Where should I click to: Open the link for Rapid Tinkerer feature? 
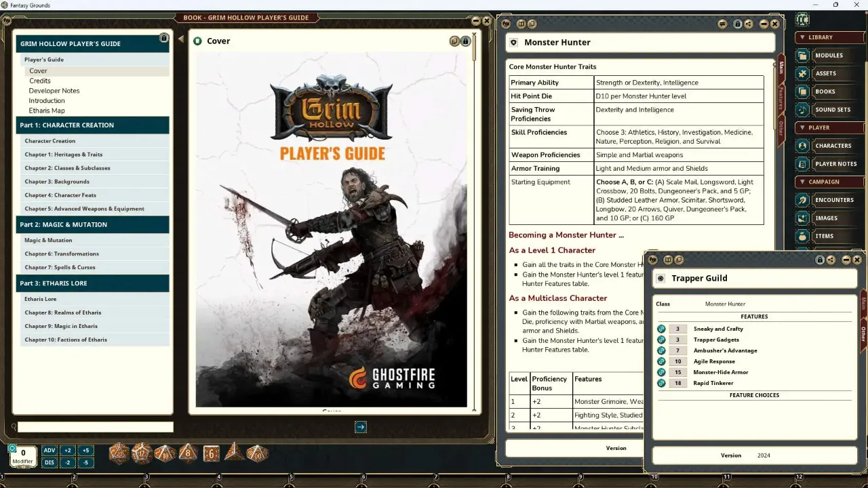click(x=662, y=383)
